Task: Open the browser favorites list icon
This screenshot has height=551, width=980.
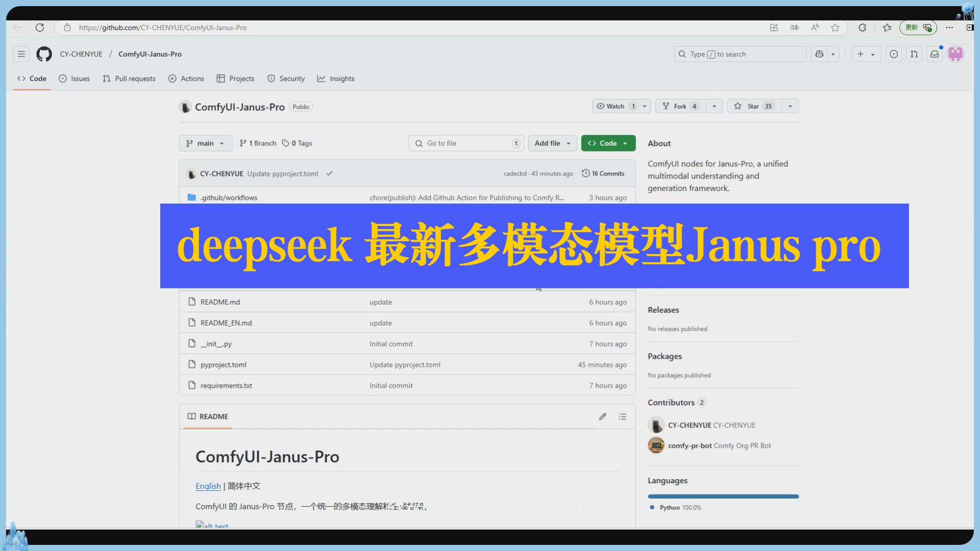Action: (887, 28)
